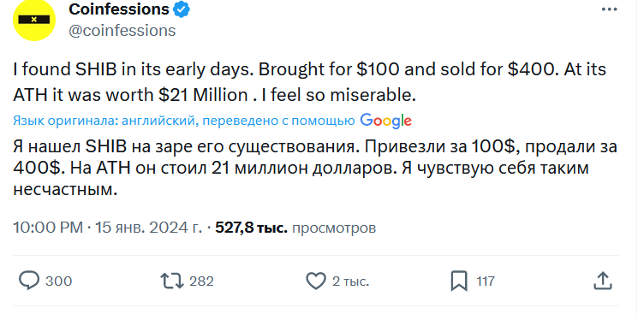Open the three-dot more options menu

tap(609, 9)
